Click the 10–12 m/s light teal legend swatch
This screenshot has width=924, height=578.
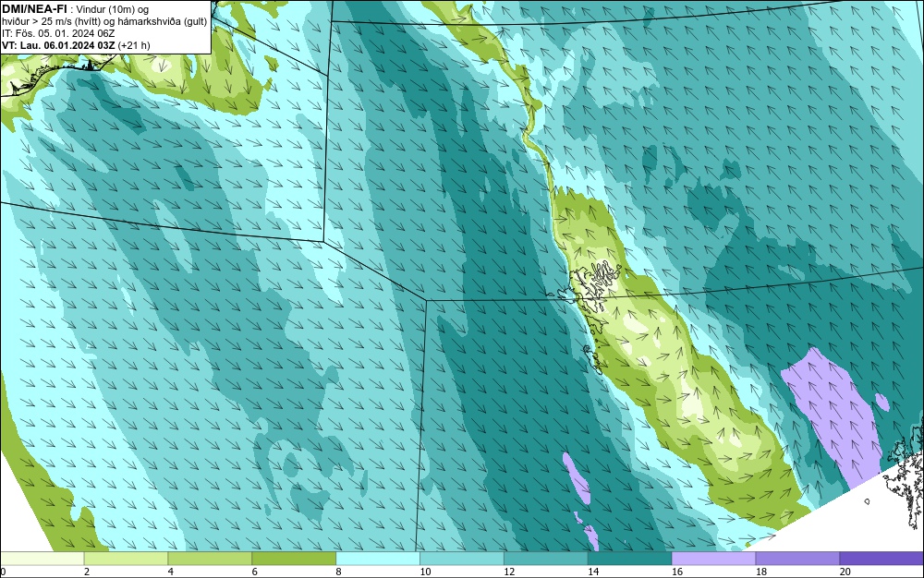pyautogui.click(x=462, y=558)
